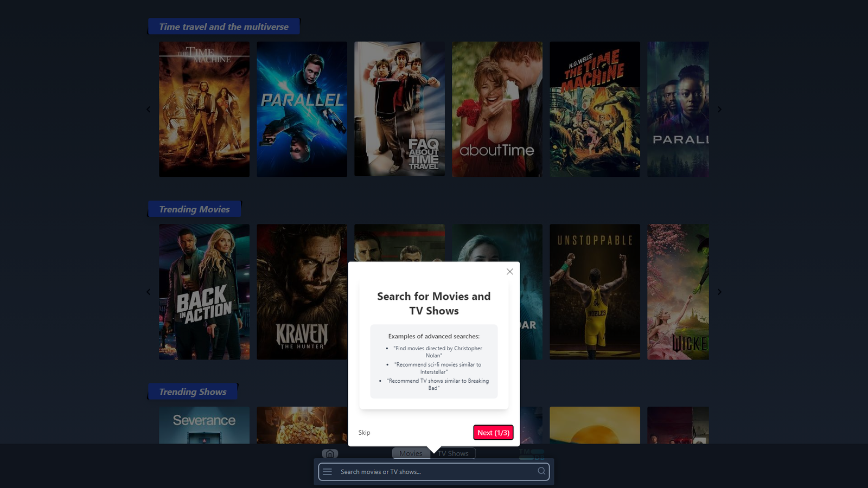
Task: Focus the Search movies or TV shows field
Action: tap(434, 472)
